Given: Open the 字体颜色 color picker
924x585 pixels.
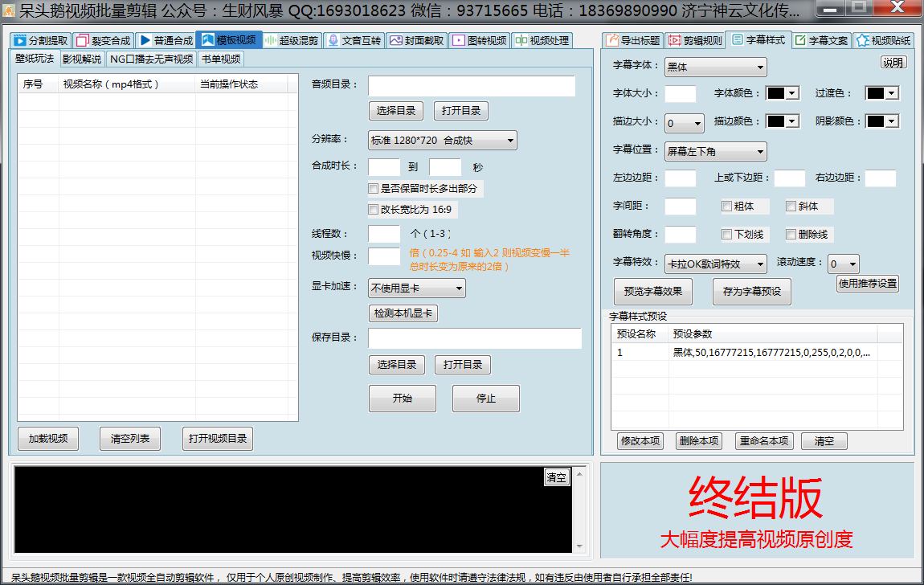Looking at the screenshot, I should [x=782, y=93].
